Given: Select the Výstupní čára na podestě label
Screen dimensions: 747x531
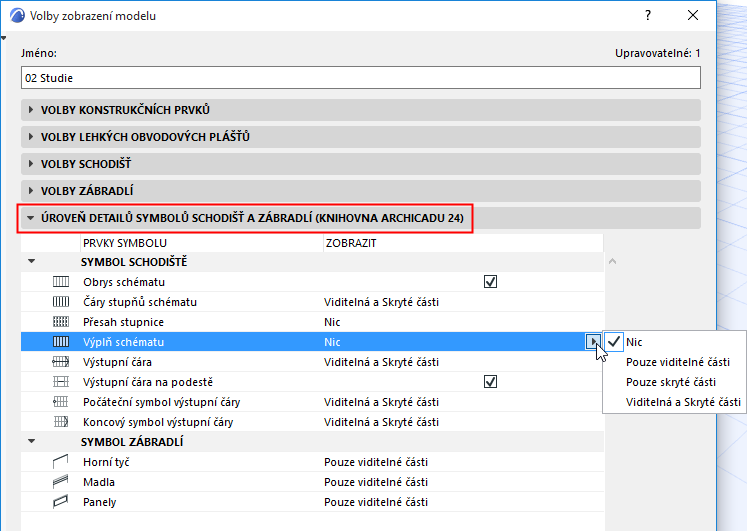Looking at the screenshot, I should [x=148, y=382].
